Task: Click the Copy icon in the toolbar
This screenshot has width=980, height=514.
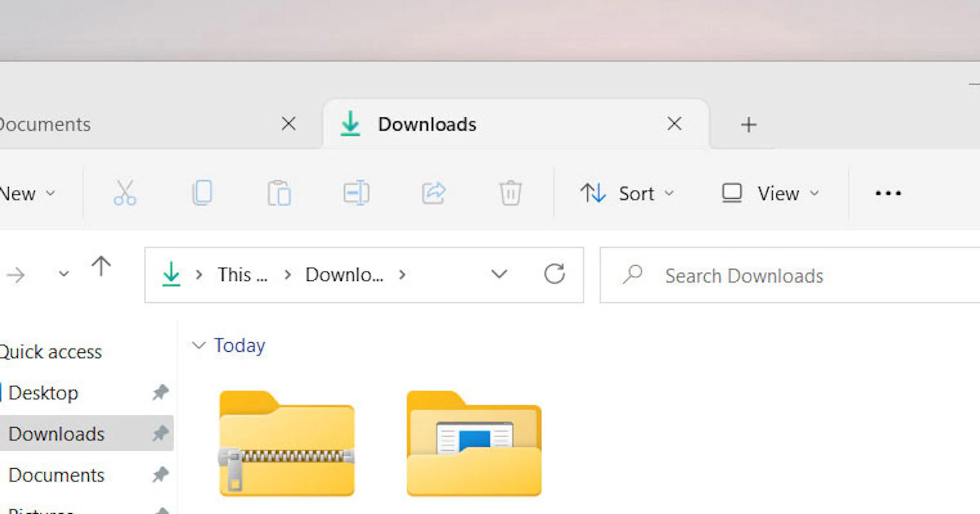Action: [202, 193]
